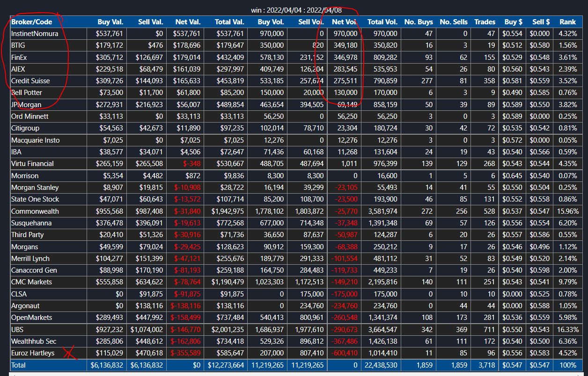The width and height of the screenshot is (588, 376).
Task: Click the Trades column header
Action: point(485,22)
